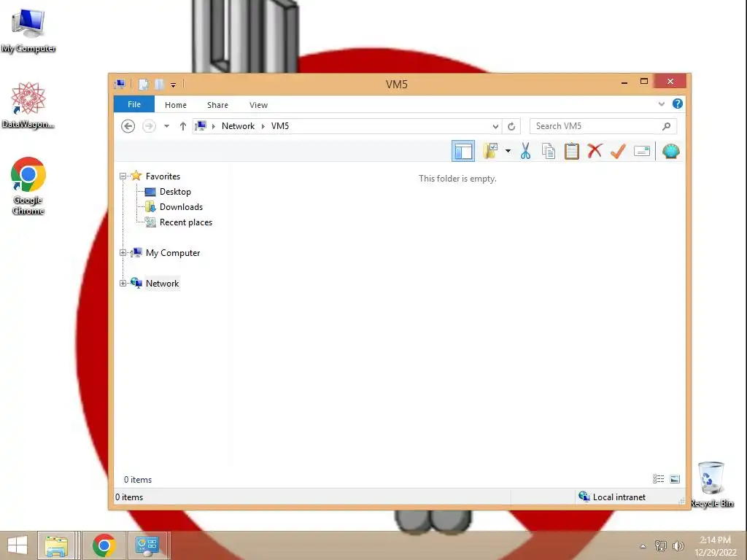Click the shell globe icon in toolbar
Image resolution: width=747 pixels, height=560 pixels.
click(671, 152)
